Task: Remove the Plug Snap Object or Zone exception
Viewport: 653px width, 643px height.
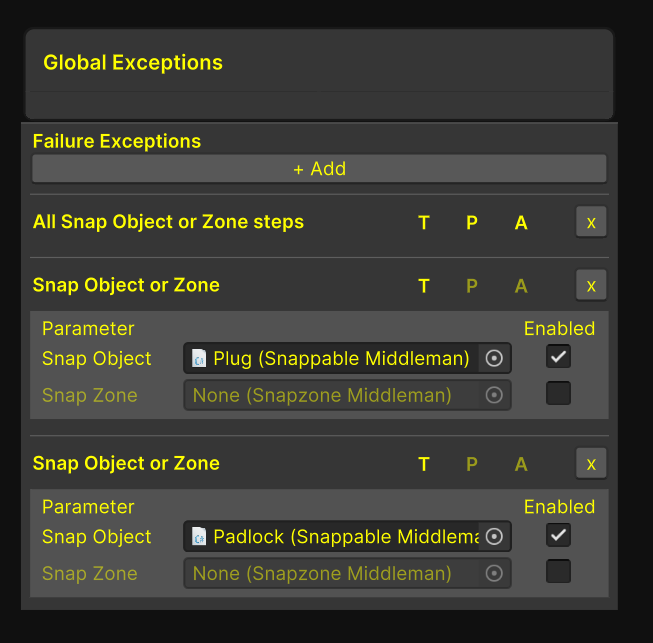Action: click(591, 285)
